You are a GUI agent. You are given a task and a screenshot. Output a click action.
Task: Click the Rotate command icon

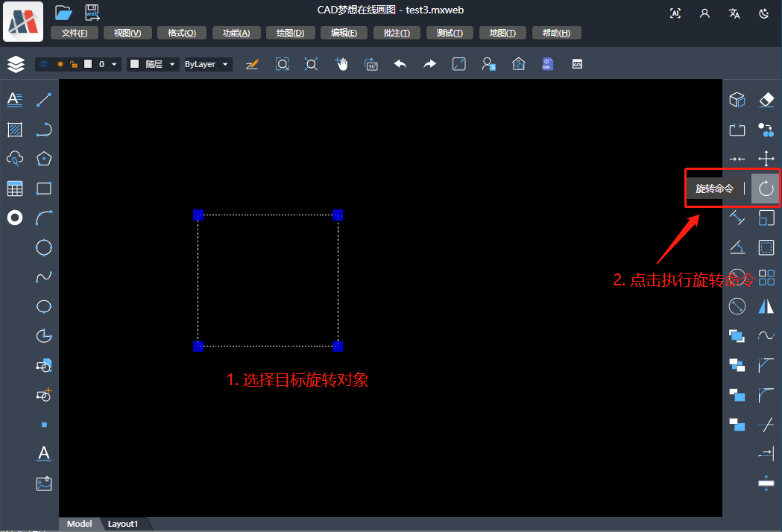pyautogui.click(x=766, y=189)
